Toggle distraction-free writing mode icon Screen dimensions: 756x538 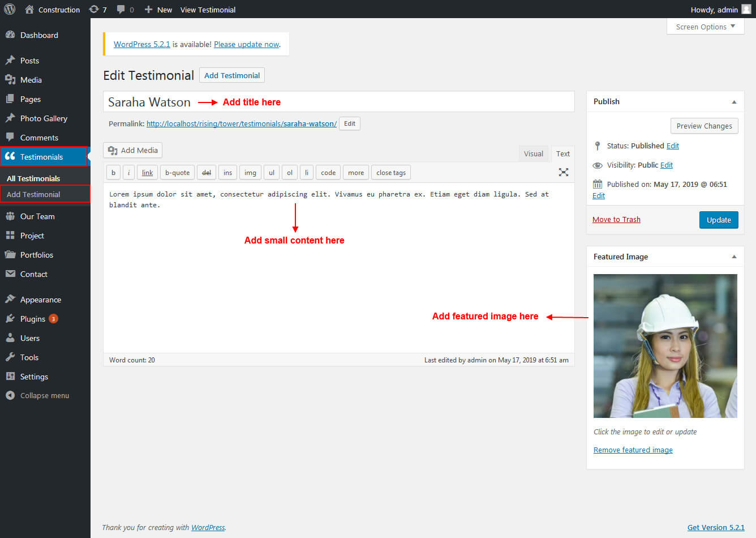pyautogui.click(x=563, y=172)
